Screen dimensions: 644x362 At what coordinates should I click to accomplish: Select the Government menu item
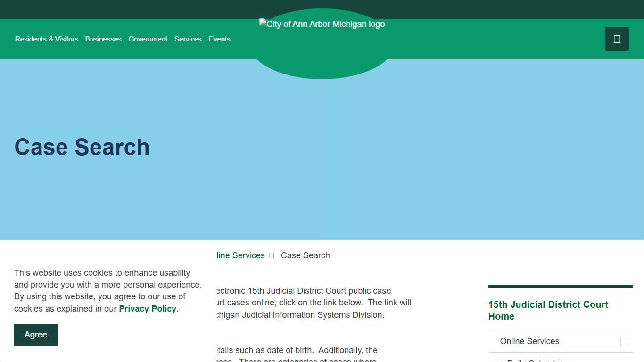148,39
